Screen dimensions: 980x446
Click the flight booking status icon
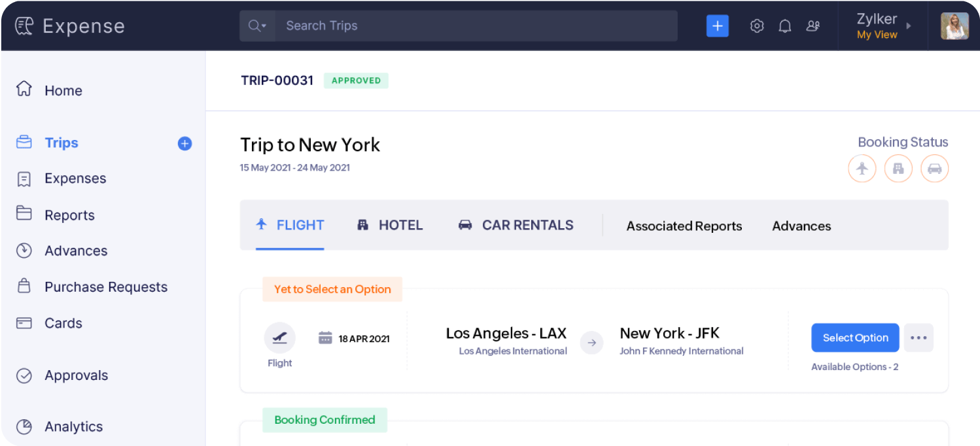click(x=862, y=168)
